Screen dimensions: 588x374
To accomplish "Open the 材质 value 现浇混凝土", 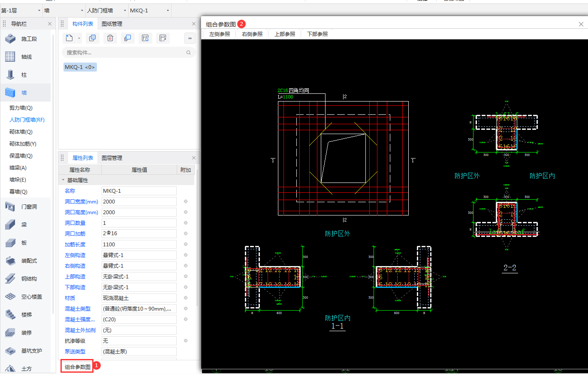I will (x=139, y=298).
